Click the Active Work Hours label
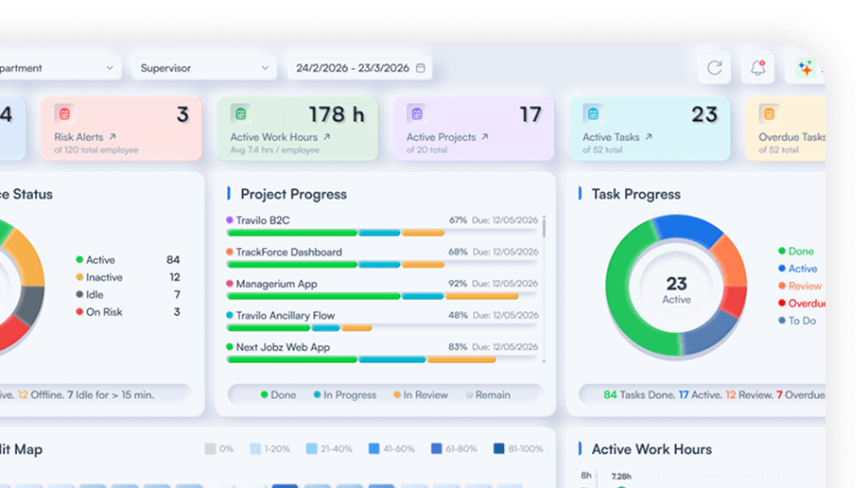The image size is (868, 488). [x=274, y=137]
